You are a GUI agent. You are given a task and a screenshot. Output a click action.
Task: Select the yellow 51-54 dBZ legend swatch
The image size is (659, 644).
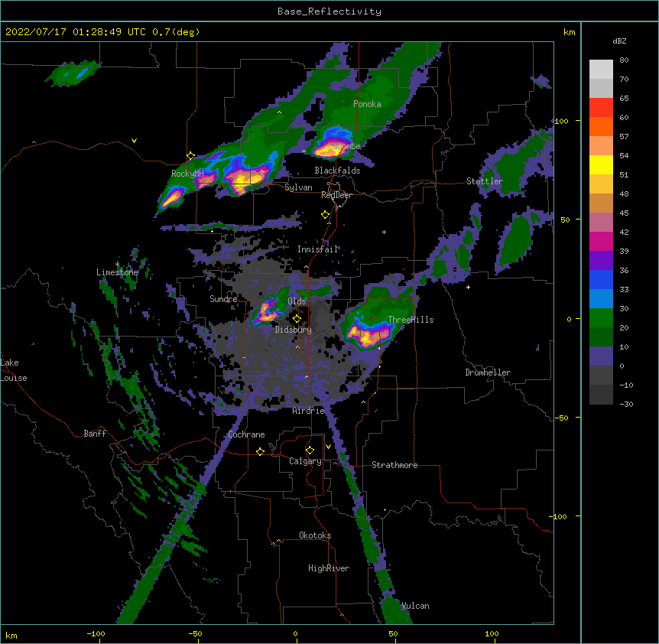[601, 164]
